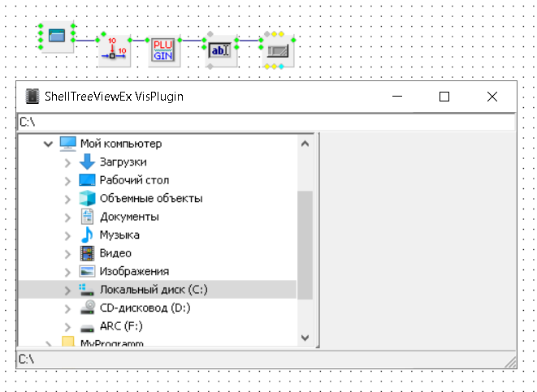Select ARC (F:) row
Image resolution: width=537 pixels, height=392 pixels.
tap(158, 326)
